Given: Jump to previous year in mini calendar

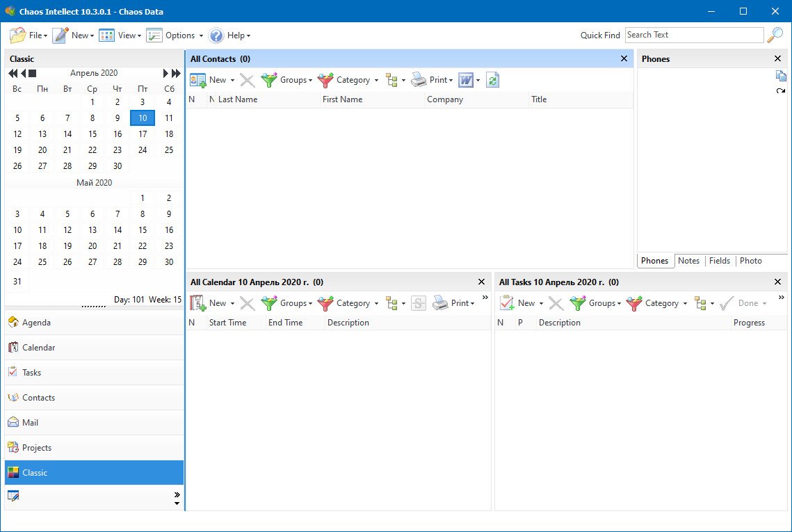Looking at the screenshot, I should (x=13, y=73).
